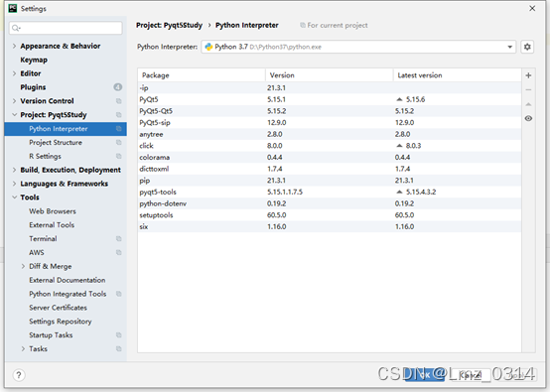Open the Python Interpreter dropdown

pos(358,47)
